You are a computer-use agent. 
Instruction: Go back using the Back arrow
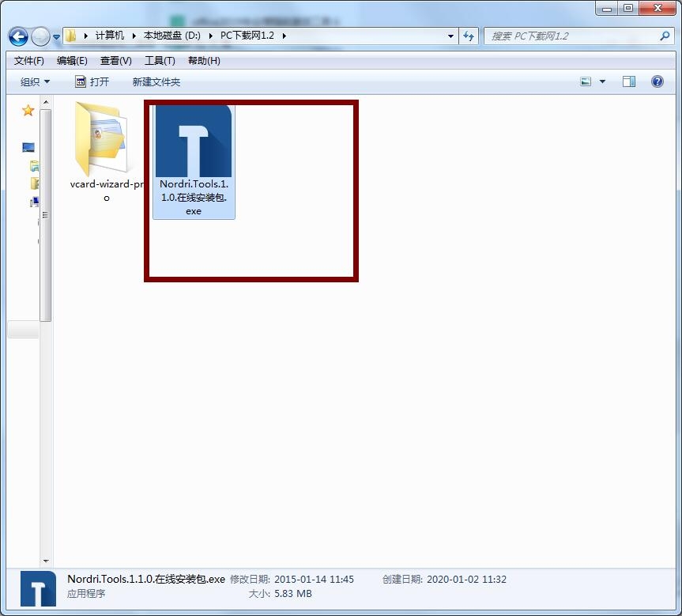[x=18, y=36]
